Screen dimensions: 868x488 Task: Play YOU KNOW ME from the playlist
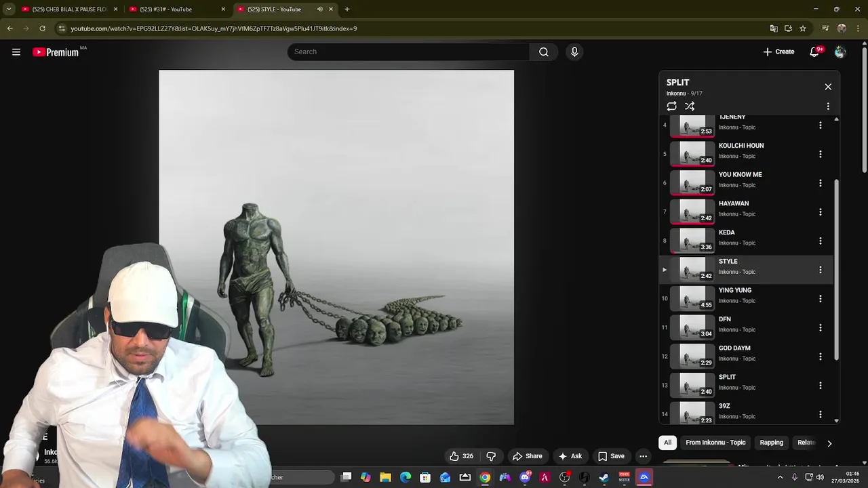coord(746,183)
